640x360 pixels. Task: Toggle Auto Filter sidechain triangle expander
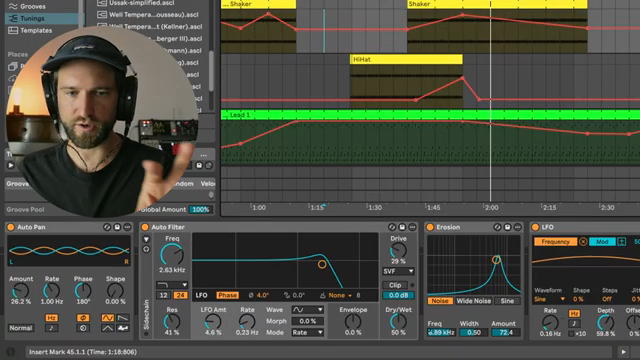(x=146, y=239)
